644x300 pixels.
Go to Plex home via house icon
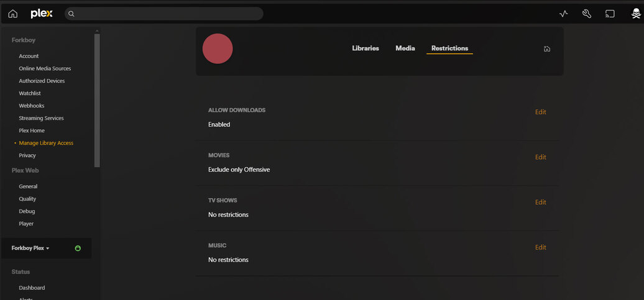12,14
